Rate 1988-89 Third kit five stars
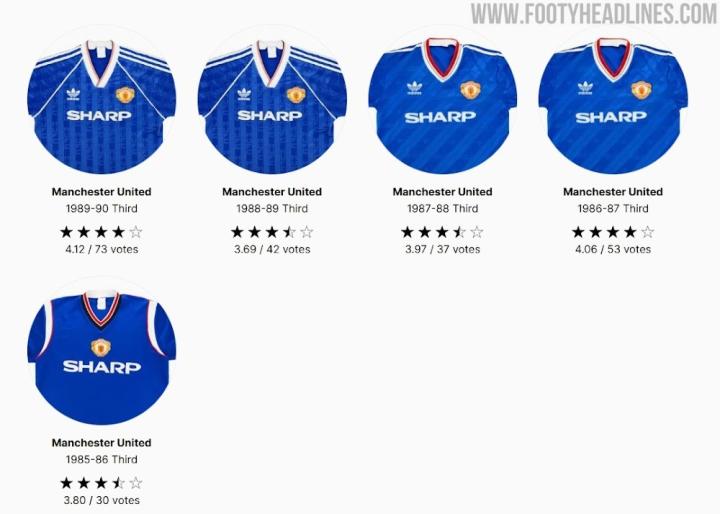This screenshot has width=720, height=514. [307, 232]
